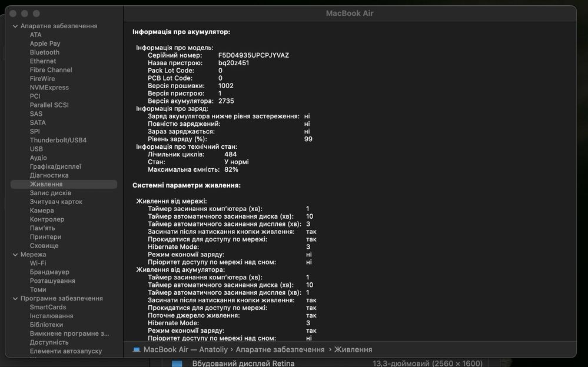This screenshot has width=588, height=367.
Task: Select SAS in the sidebar
Action: coord(36,114)
